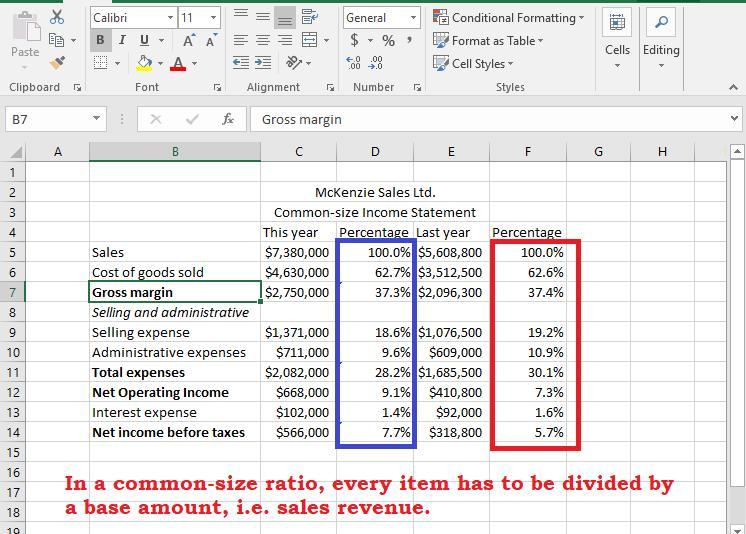Viewport: 746px width, 534px height.
Task: Toggle Bold formatting
Action: (100, 40)
